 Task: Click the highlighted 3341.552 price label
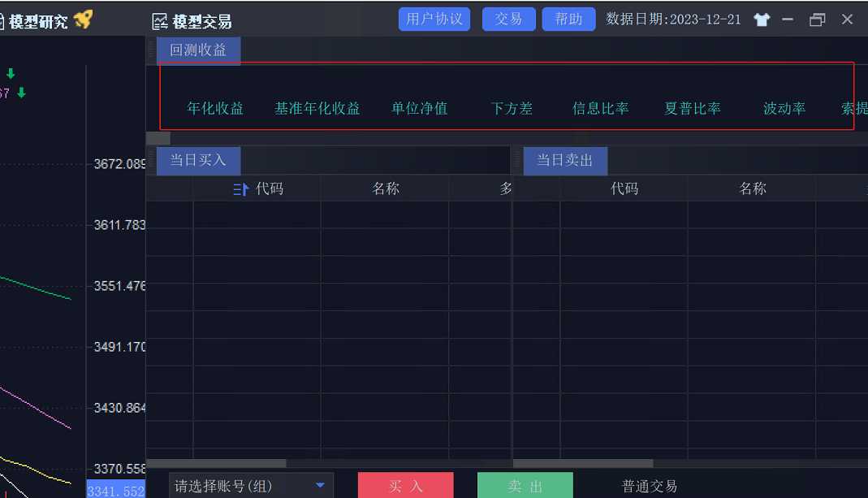coord(116,491)
